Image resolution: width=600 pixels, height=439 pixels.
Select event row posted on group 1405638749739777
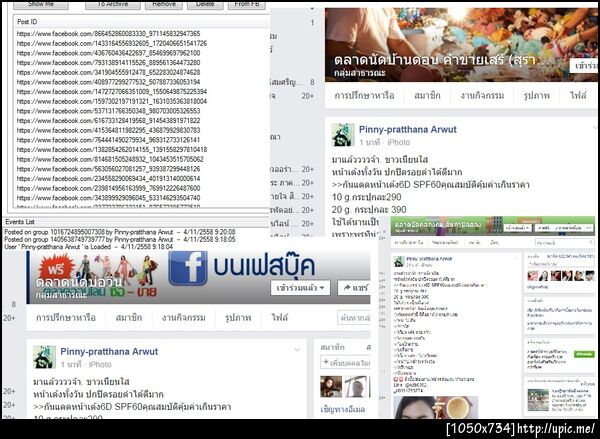(x=120, y=239)
